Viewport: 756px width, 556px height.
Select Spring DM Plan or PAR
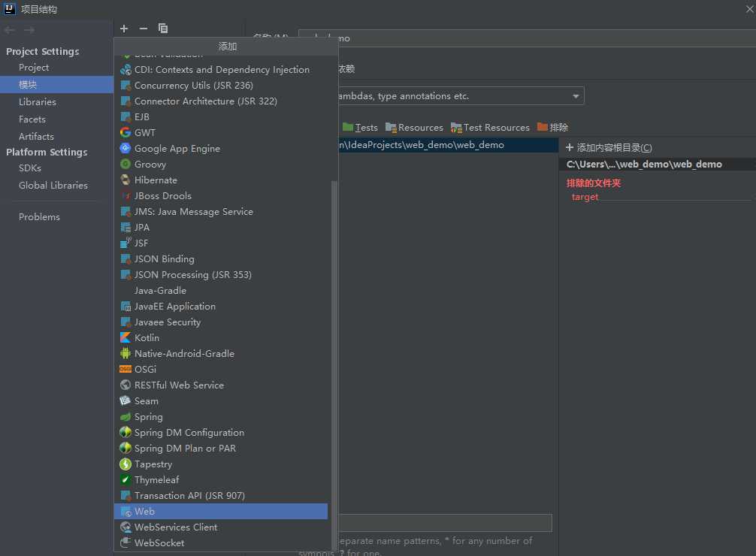(x=221, y=448)
